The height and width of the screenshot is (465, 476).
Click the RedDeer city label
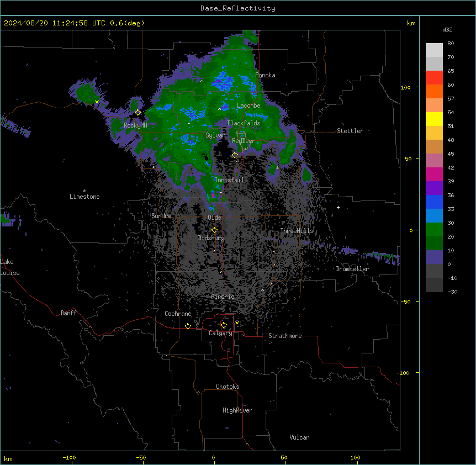(x=244, y=141)
